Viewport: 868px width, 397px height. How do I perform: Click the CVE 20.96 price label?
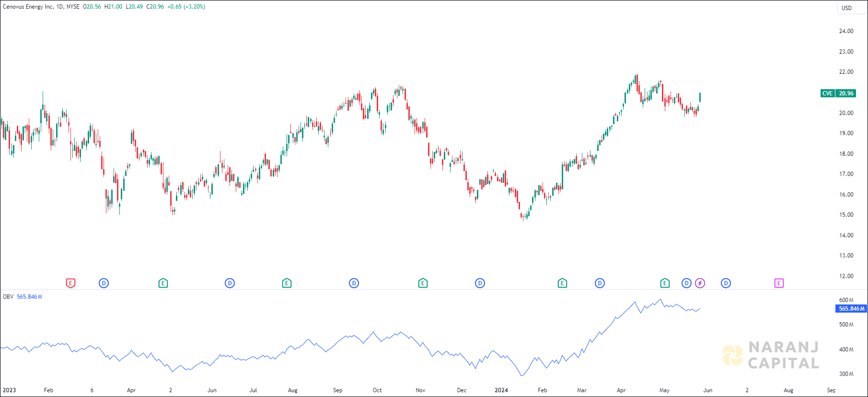pos(838,93)
